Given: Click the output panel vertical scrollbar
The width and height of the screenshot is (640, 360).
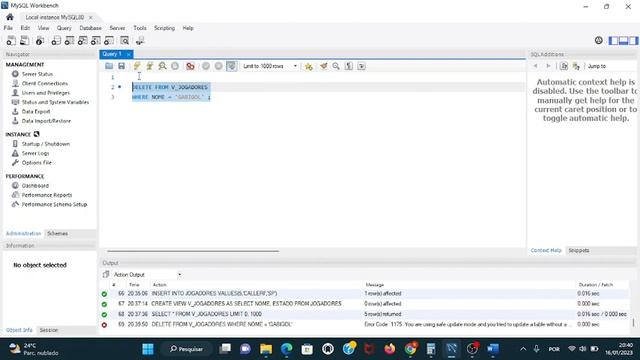Looking at the screenshot, I should (633, 322).
